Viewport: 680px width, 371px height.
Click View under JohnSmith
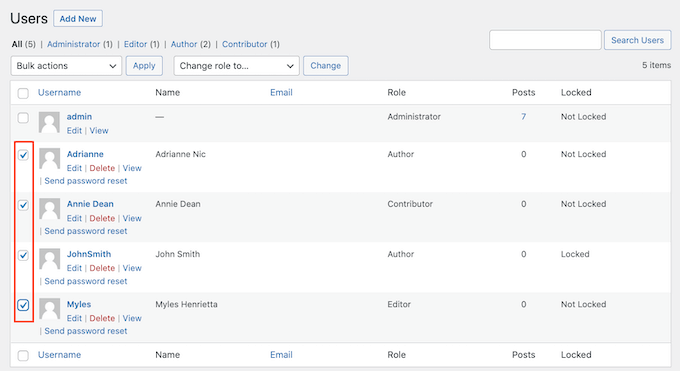coord(132,268)
